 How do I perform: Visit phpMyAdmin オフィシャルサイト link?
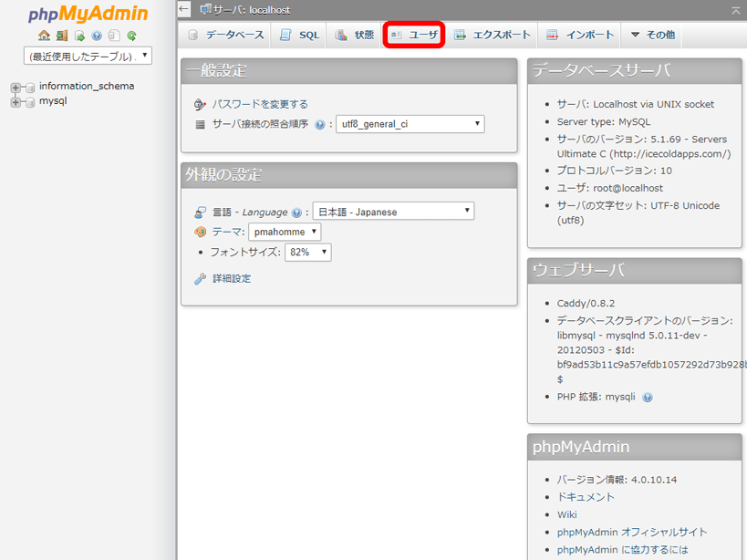[x=632, y=533]
